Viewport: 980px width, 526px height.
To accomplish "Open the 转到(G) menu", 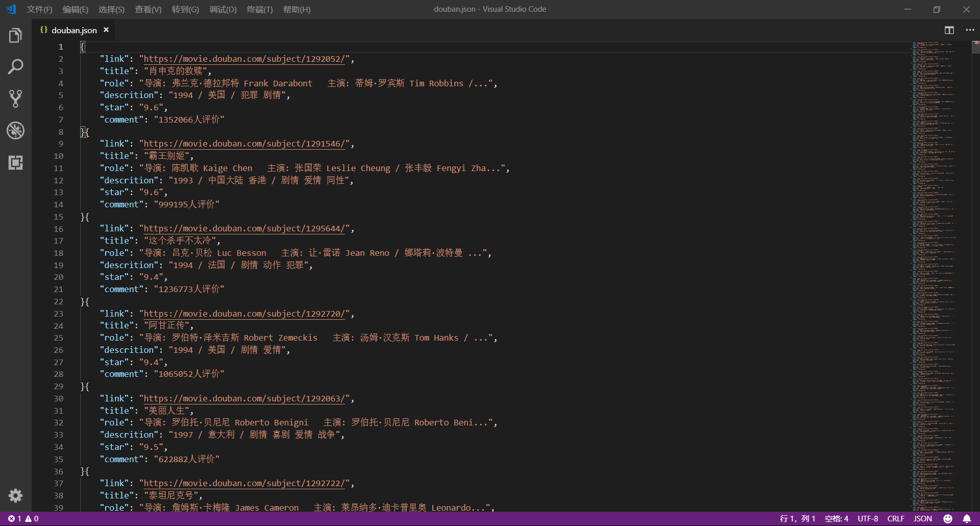I will 185,9.
